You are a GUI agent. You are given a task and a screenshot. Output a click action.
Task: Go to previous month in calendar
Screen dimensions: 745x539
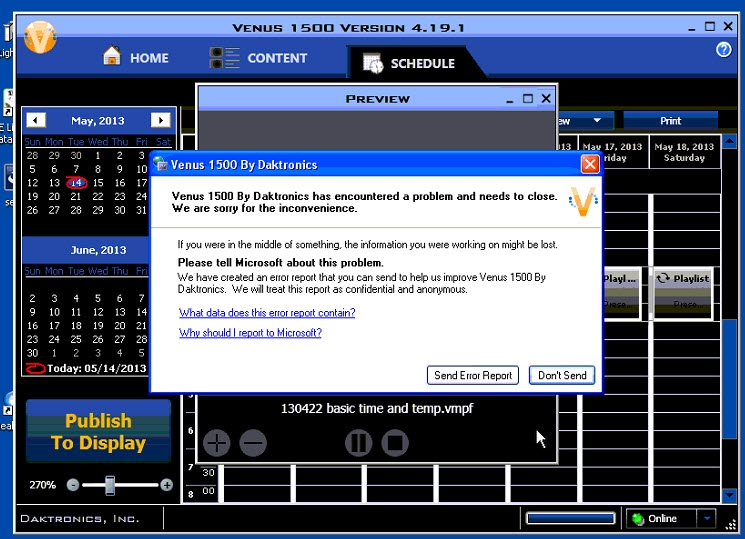point(36,120)
